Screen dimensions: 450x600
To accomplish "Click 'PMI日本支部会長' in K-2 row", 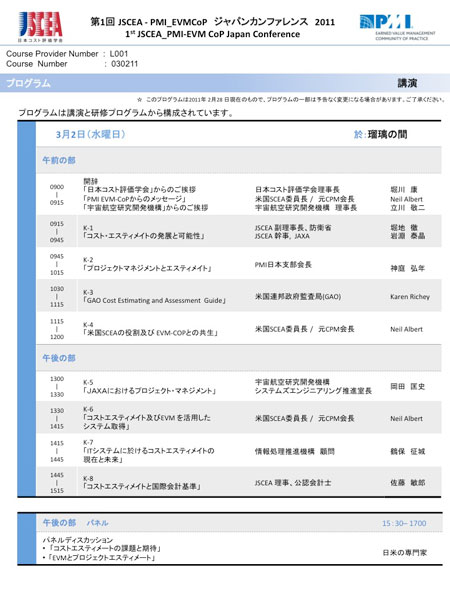I will (x=283, y=264).
